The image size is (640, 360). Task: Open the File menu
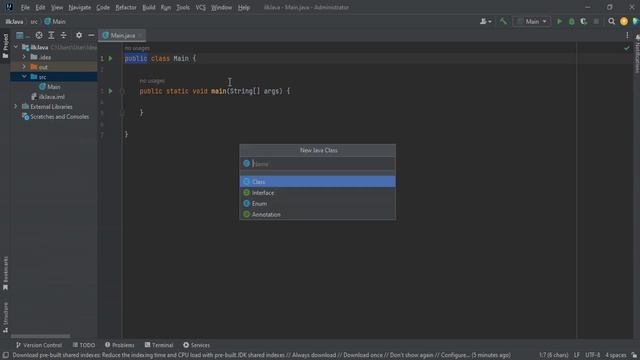point(25,7)
